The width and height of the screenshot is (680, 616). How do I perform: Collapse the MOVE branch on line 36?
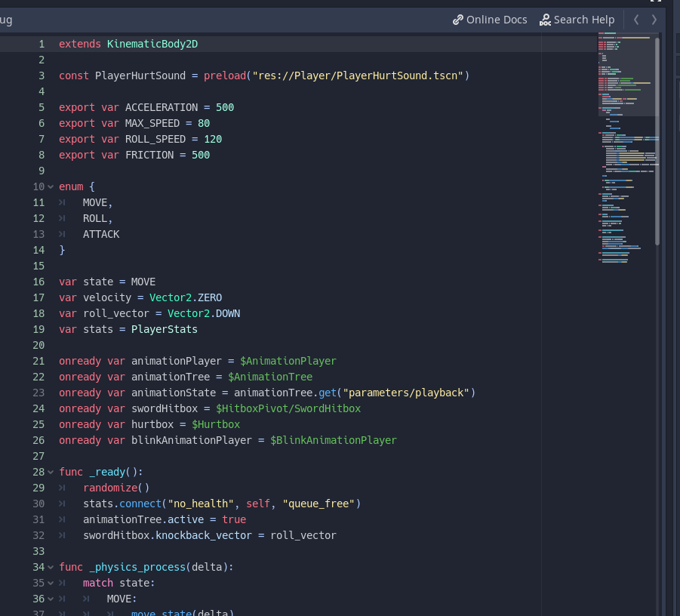49,599
